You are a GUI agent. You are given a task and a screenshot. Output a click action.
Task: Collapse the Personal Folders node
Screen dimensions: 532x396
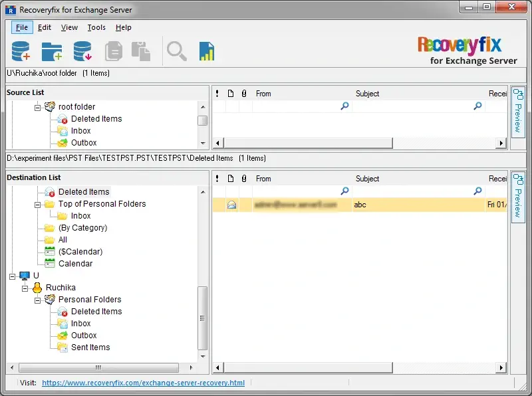click(38, 300)
